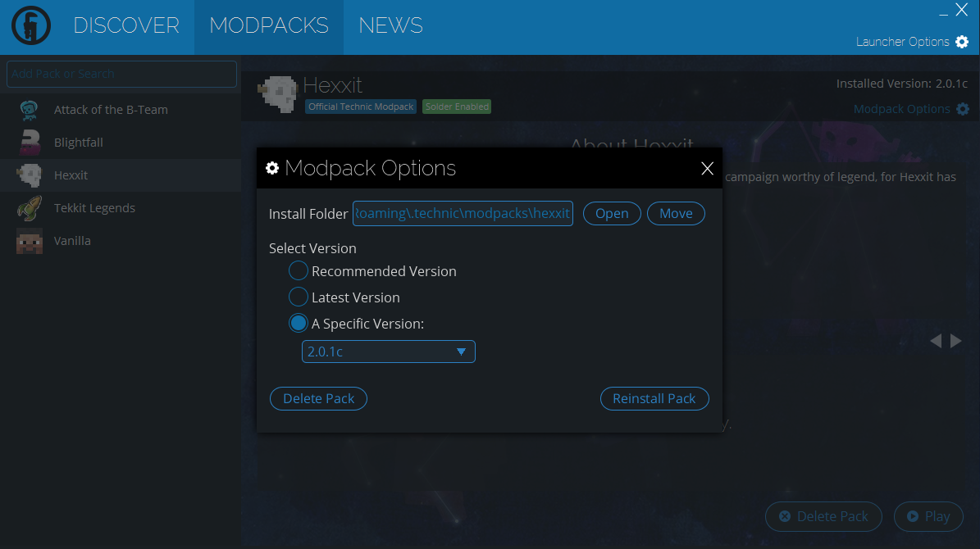Open the 2.0.1c version dropdown
The image size is (980, 549).
(x=388, y=352)
